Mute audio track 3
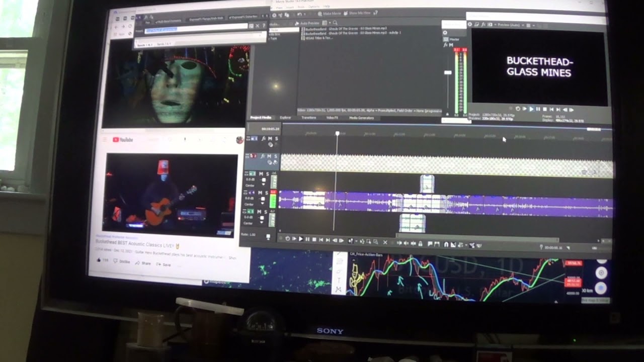The image size is (644, 362). point(261,174)
